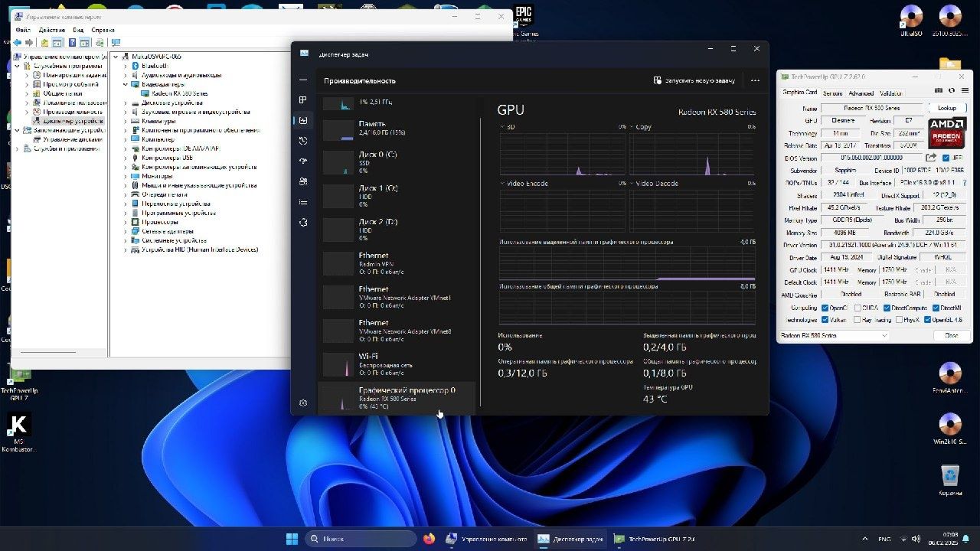
Task: Toggle OpenCL checkbox in GPU-Z
Action: pos(824,308)
